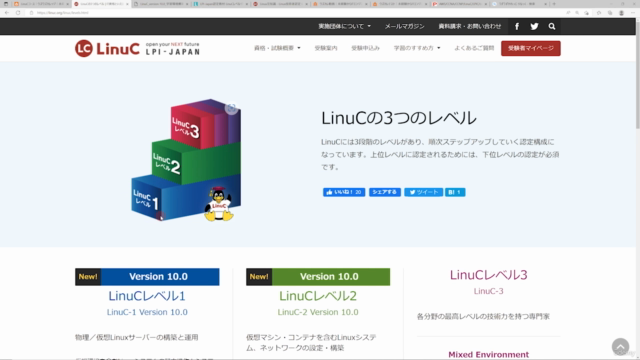Click the red 受験者マイページ button
The height and width of the screenshot is (360, 640).
pos(531,48)
